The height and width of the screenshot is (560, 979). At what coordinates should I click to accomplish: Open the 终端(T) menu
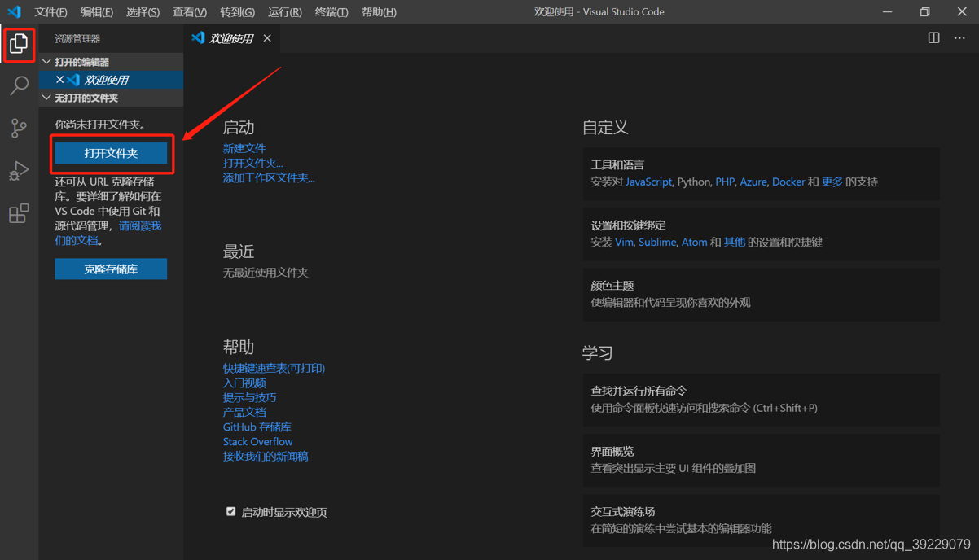[331, 12]
